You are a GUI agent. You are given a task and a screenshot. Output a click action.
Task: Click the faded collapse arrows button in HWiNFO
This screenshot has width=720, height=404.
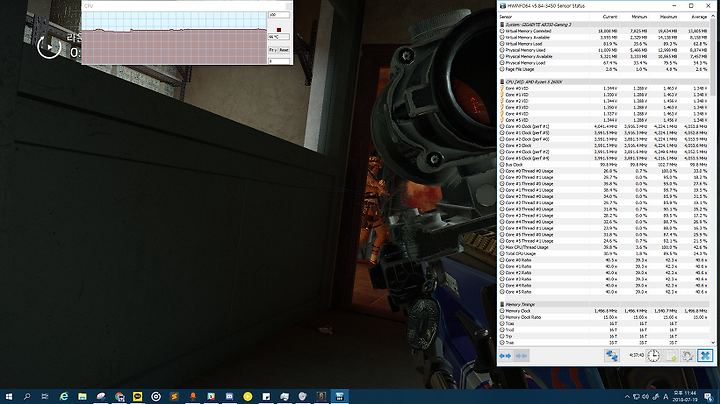pyautogui.click(x=521, y=356)
